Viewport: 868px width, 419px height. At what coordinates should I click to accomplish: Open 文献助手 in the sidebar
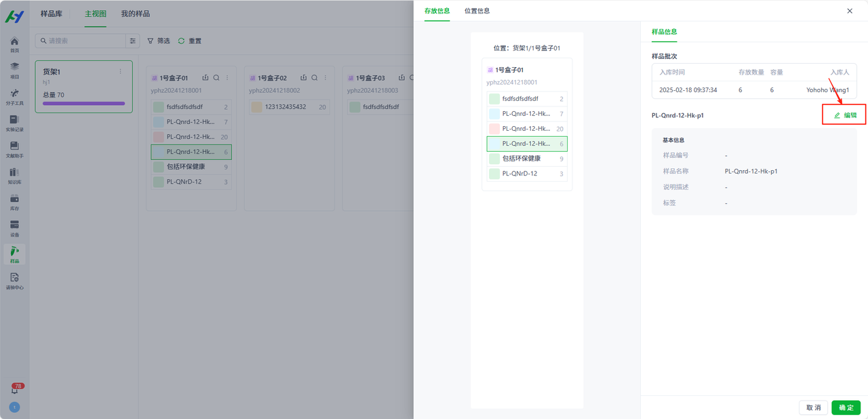click(14, 149)
